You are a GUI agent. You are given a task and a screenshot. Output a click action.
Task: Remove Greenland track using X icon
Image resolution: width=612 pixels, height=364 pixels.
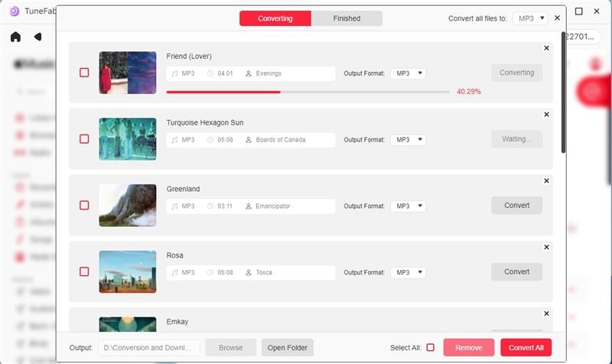pyautogui.click(x=546, y=181)
